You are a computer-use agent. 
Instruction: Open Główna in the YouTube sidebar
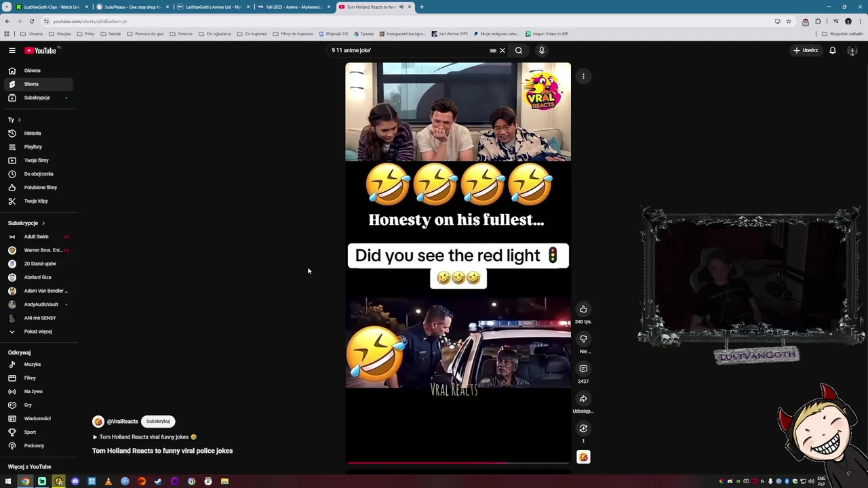click(39, 70)
